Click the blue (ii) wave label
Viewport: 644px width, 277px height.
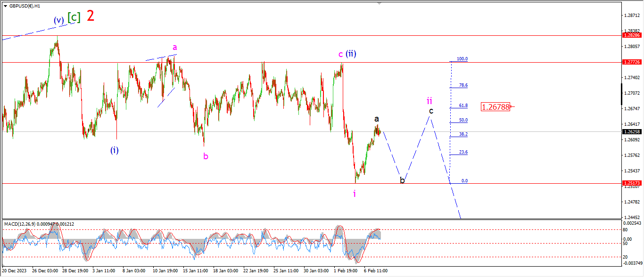[x=350, y=54]
